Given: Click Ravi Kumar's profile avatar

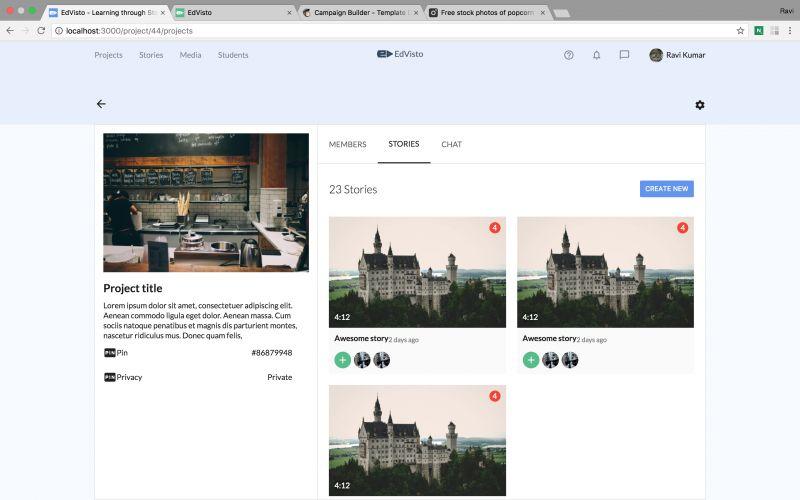Looking at the screenshot, I should [x=656, y=55].
